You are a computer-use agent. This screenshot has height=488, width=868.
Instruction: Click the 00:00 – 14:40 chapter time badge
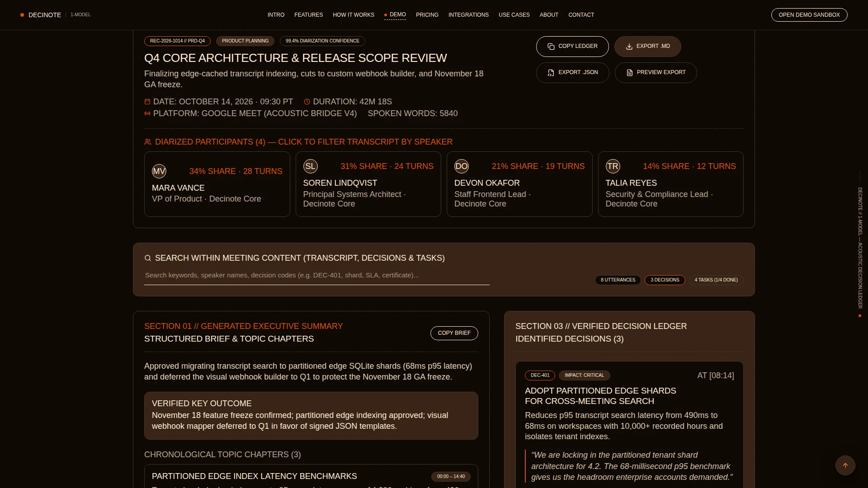point(451,477)
